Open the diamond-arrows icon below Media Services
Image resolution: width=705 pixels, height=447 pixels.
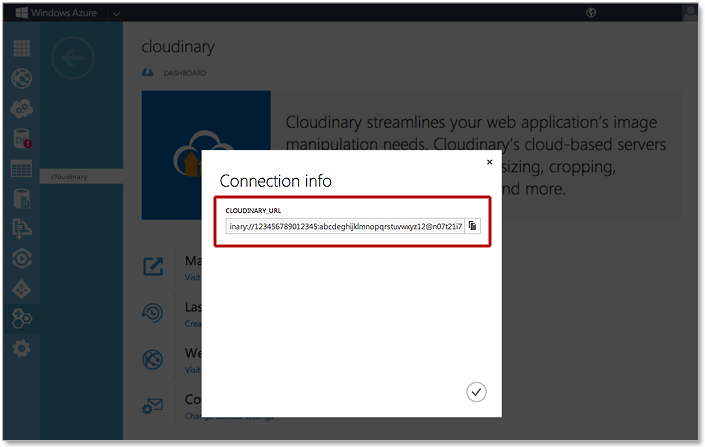tap(22, 289)
